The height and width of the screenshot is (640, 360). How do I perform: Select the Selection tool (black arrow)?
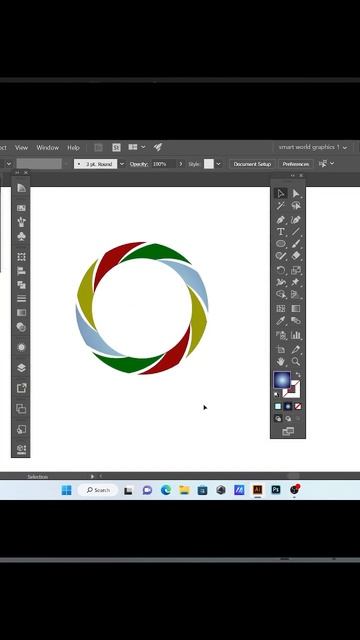281,193
